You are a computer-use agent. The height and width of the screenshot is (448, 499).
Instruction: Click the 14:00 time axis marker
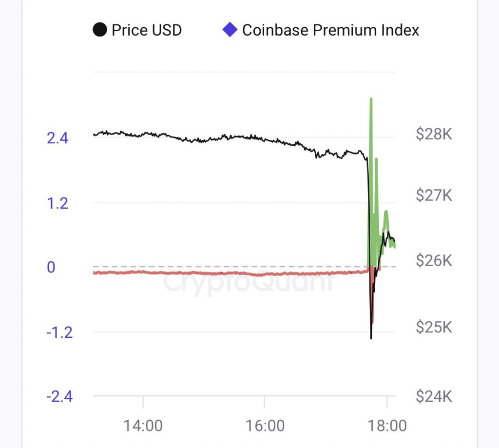coord(143,426)
